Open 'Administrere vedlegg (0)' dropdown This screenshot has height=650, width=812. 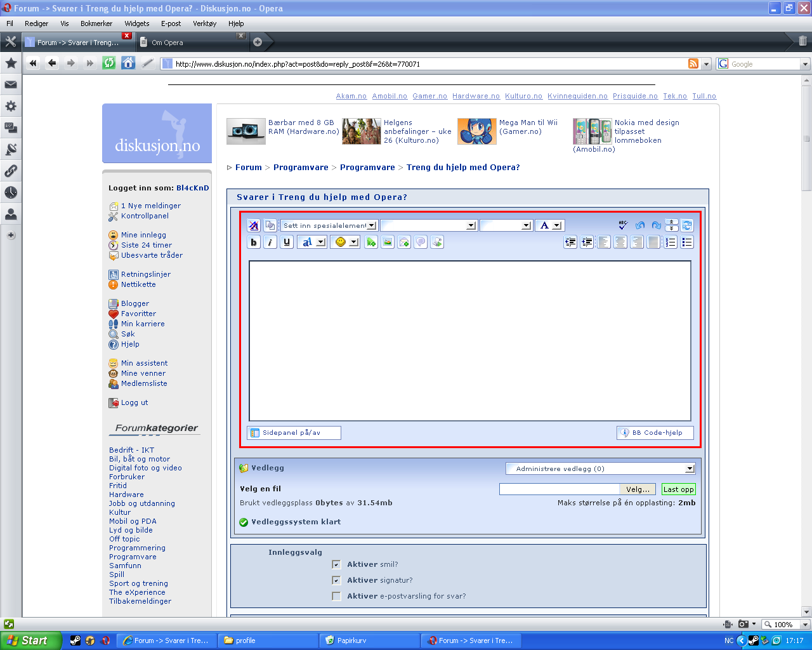pos(601,468)
